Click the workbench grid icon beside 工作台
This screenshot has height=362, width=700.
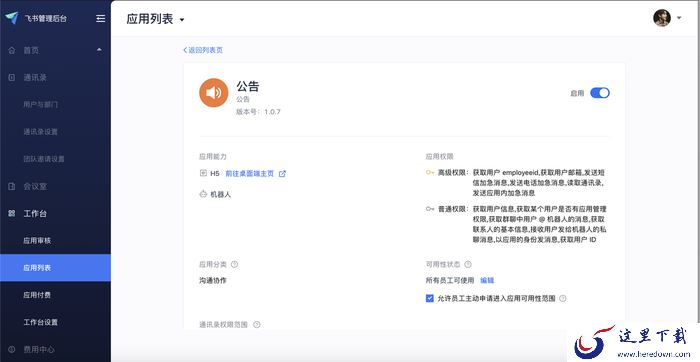click(12, 214)
